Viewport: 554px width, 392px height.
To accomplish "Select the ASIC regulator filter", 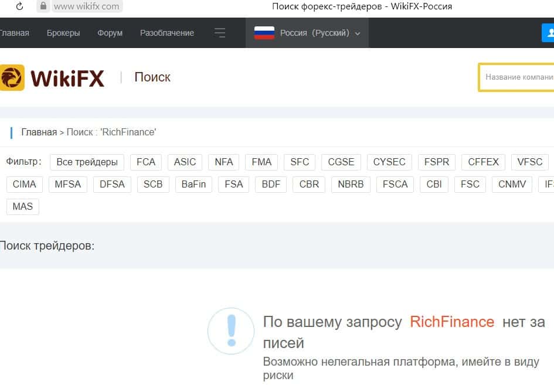I will pos(185,162).
